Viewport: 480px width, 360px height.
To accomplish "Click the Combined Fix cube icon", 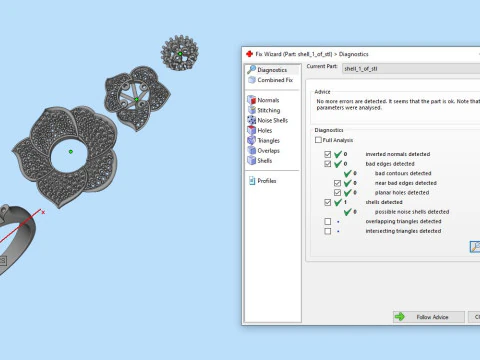I will click(252, 80).
